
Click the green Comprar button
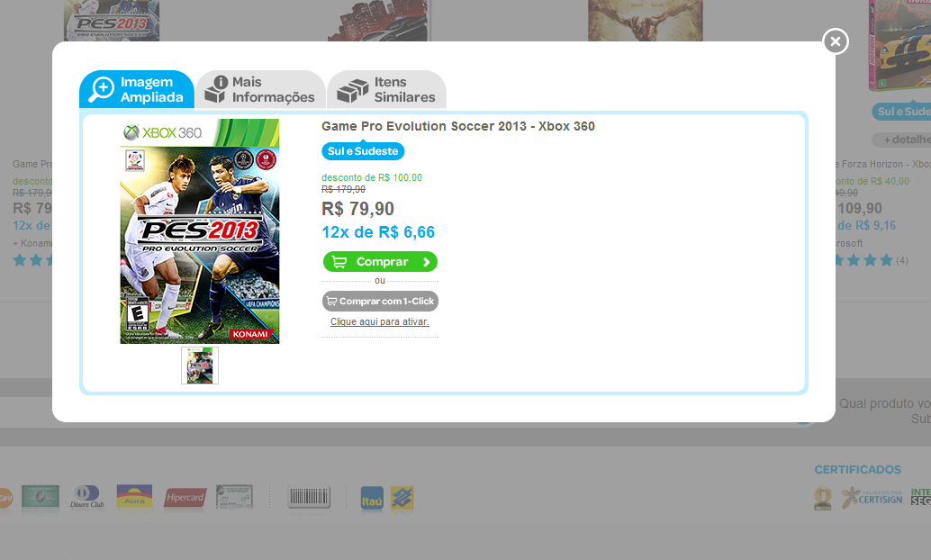coord(380,262)
